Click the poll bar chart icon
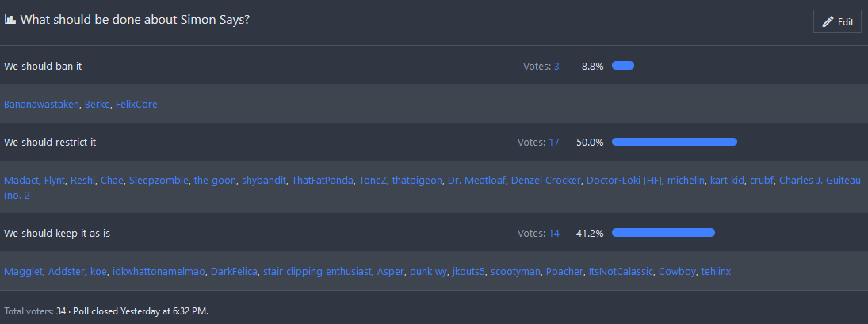The width and height of the screenshot is (868, 324). pos(10,20)
